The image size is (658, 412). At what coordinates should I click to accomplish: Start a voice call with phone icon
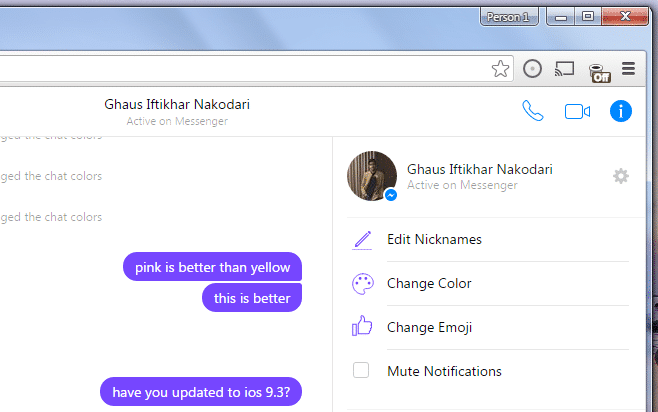pyautogui.click(x=533, y=111)
